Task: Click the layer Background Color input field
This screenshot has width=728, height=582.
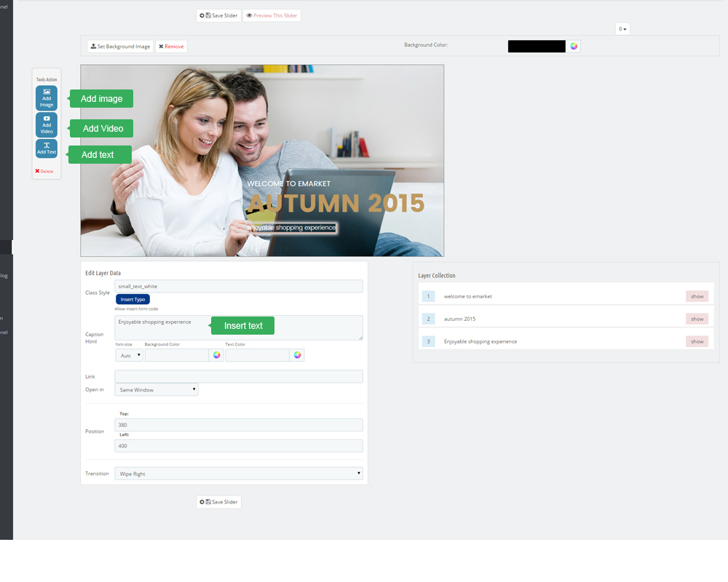Action: pyautogui.click(x=177, y=355)
